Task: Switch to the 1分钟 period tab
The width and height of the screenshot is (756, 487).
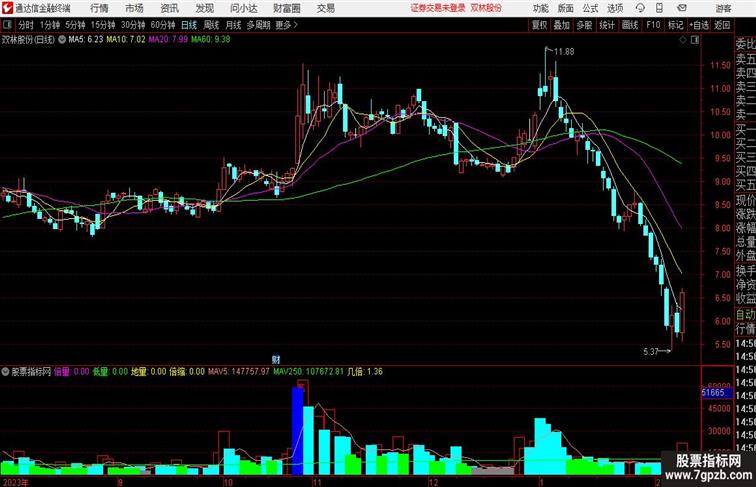Action: click(50, 25)
